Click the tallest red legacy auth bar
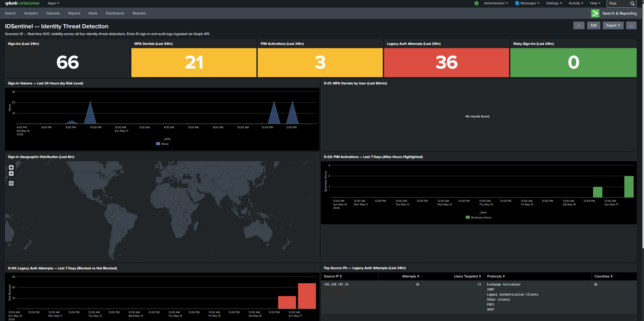Screen dimensions: 644x321 click(x=307, y=296)
